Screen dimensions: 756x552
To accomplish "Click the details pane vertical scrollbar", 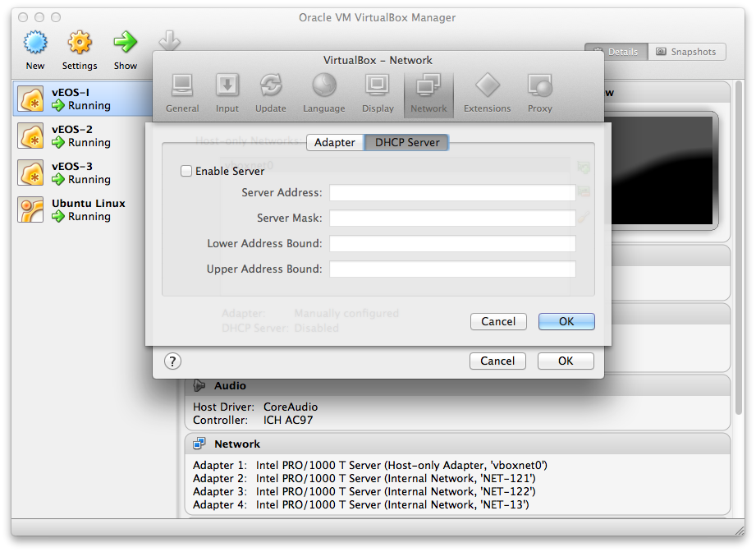I will point(739,248).
